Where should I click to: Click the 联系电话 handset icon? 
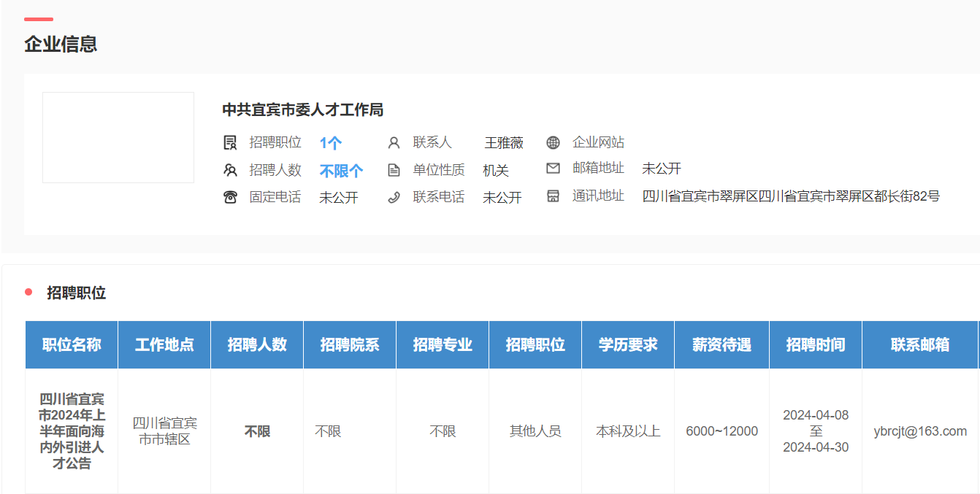394,197
